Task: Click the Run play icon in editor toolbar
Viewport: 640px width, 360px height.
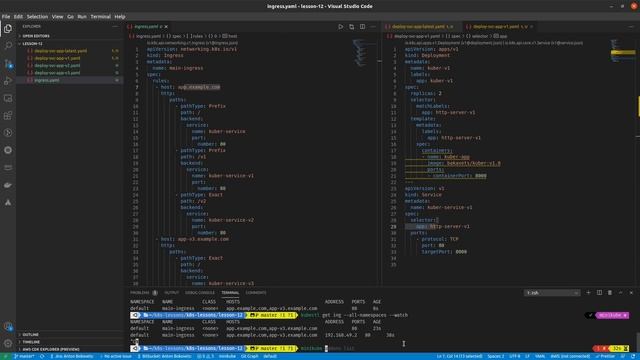Action: (x=340, y=27)
